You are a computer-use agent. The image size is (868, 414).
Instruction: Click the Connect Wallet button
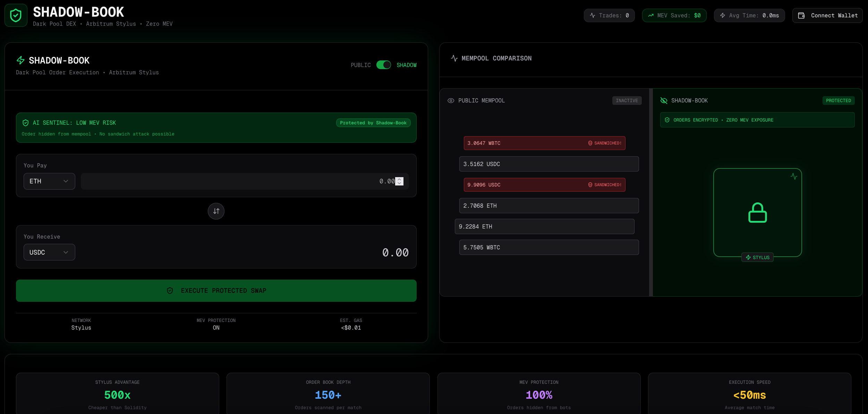coord(827,16)
